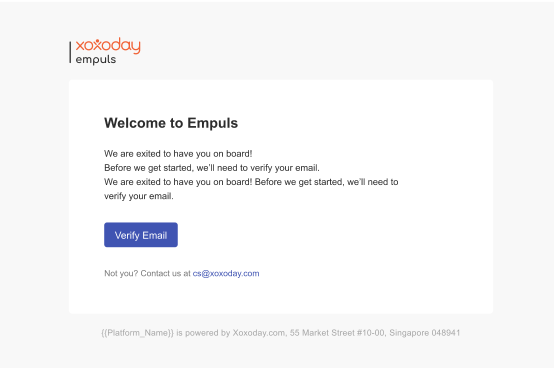Click 'Singapore 048941' in the footer
Screen dimensions: 554x368
pyautogui.click(x=425, y=333)
